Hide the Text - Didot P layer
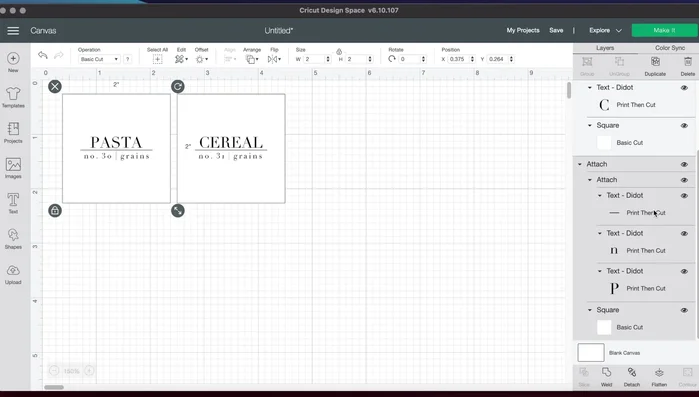The height and width of the screenshot is (397, 699). [x=684, y=271]
